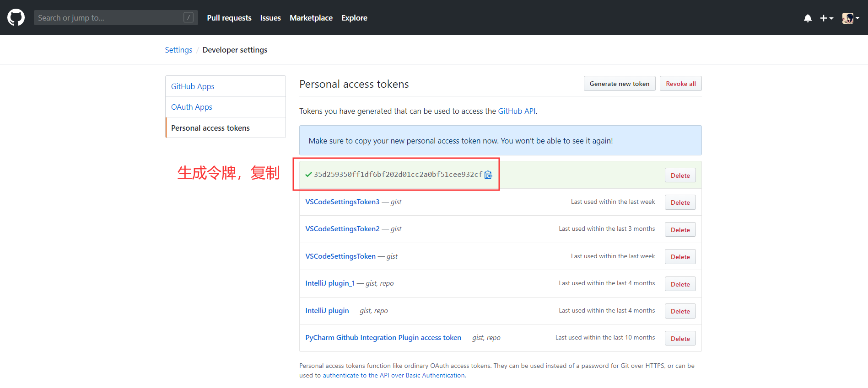Open the notifications bell
The height and width of the screenshot is (388, 868).
tap(808, 18)
